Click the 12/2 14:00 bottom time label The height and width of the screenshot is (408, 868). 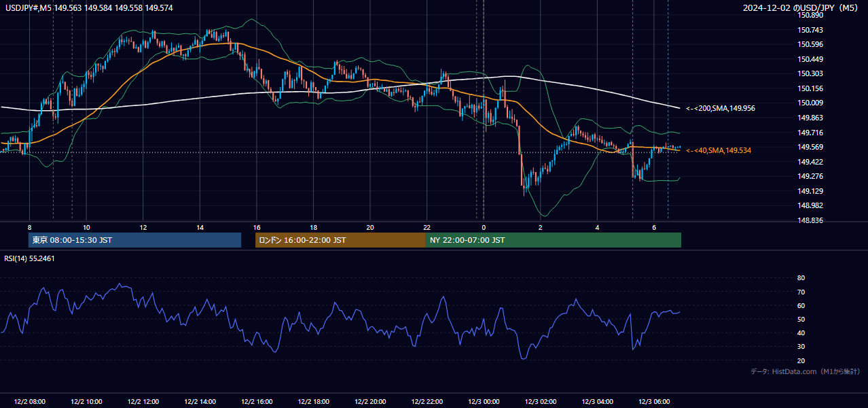coord(200,401)
